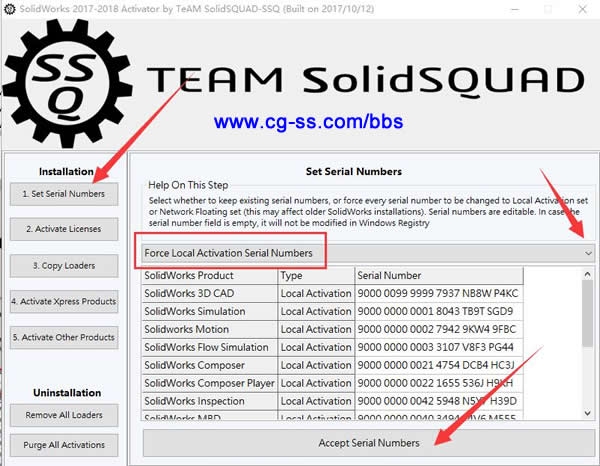Viewport: 600px width, 466px height.
Task: Click the Activate Licenses button
Action: click(x=64, y=229)
